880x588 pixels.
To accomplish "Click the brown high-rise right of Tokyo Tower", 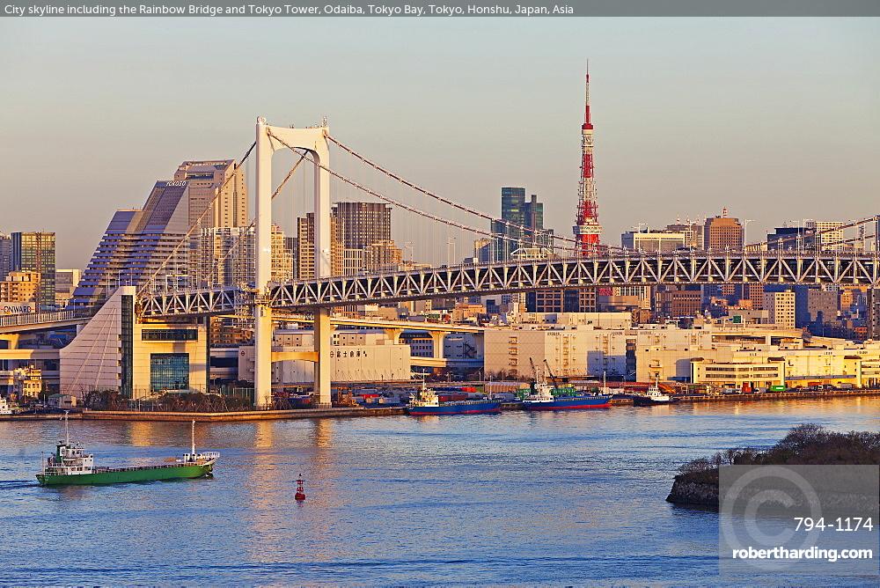I will coord(722,232).
